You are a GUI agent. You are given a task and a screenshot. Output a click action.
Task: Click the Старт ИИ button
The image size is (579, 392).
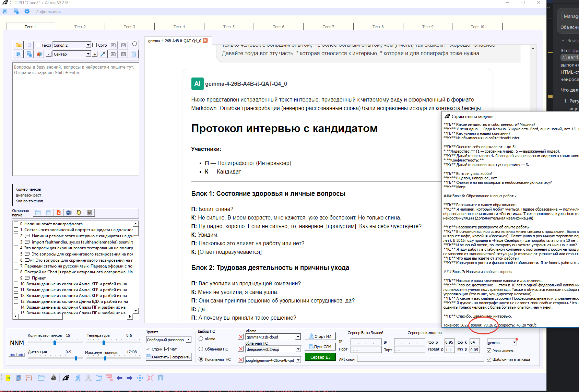[x=320, y=336]
